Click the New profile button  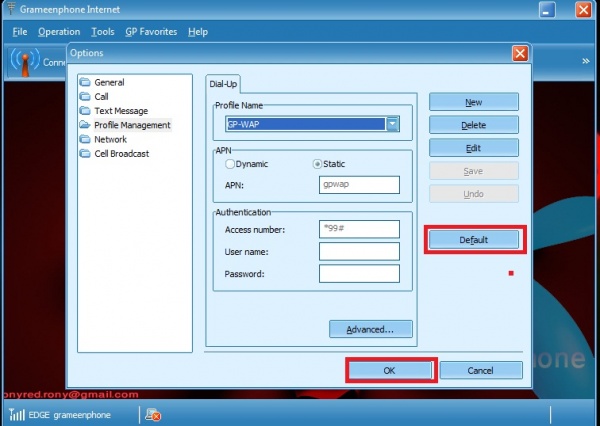[474, 102]
